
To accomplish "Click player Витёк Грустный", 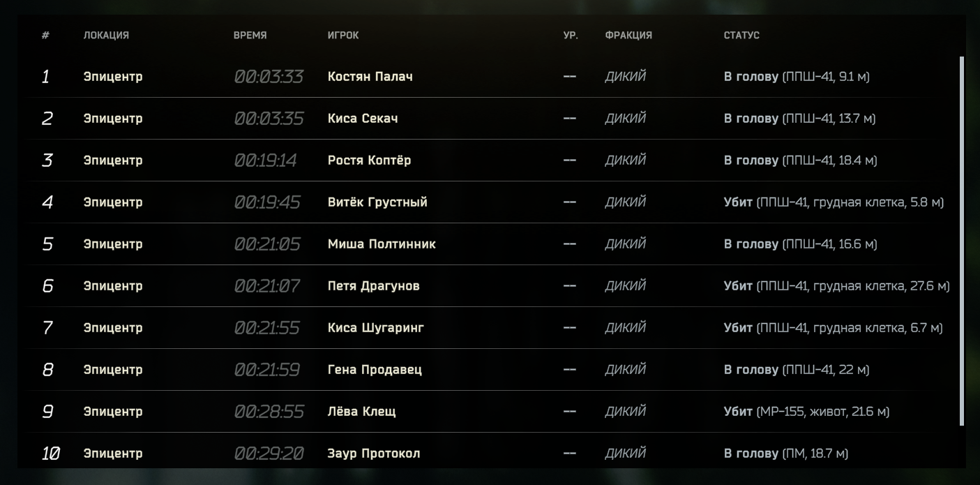I will click(377, 202).
